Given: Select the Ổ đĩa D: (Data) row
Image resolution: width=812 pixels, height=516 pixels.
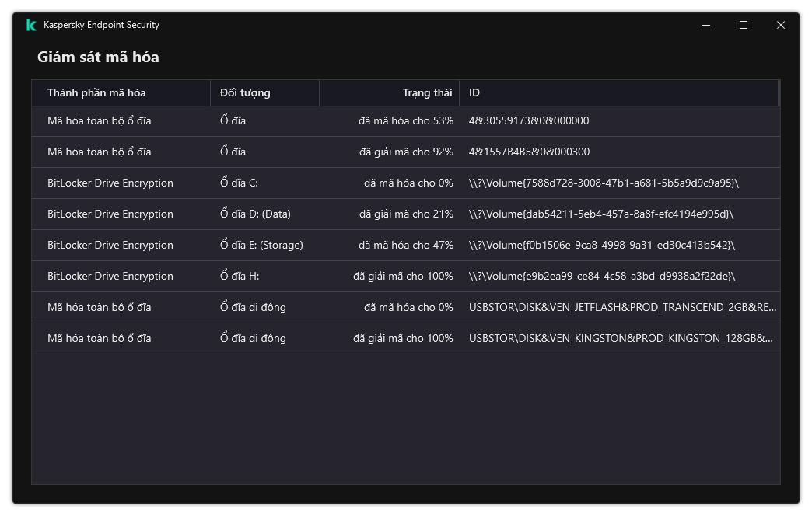Looking at the screenshot, I should 255,214.
